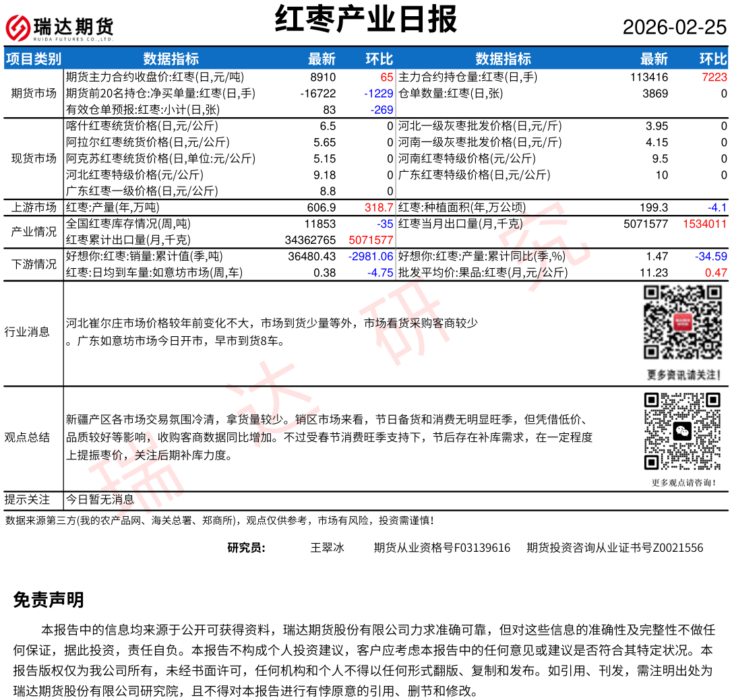Image resolution: width=732 pixels, height=700 pixels.
Task: Select the 下游情况 category label
Action: [x=33, y=264]
